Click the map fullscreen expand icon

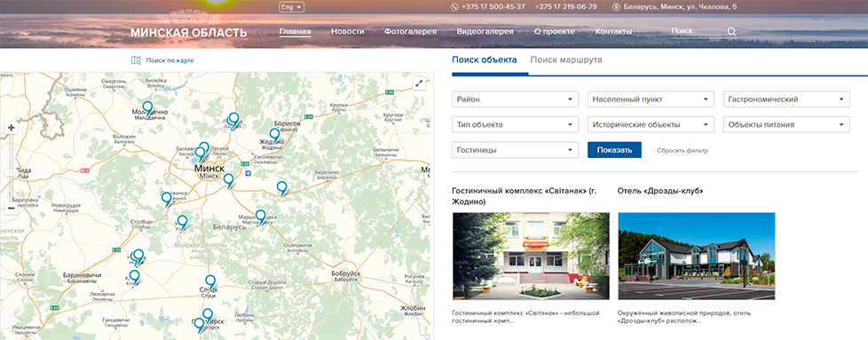point(419,83)
